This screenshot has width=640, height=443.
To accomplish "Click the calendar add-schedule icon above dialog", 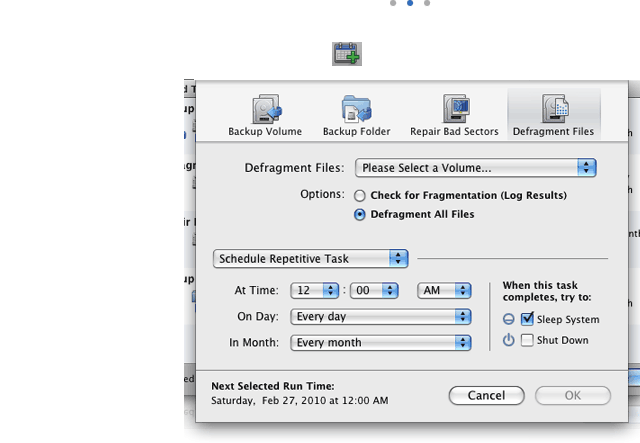I will tap(347, 54).
